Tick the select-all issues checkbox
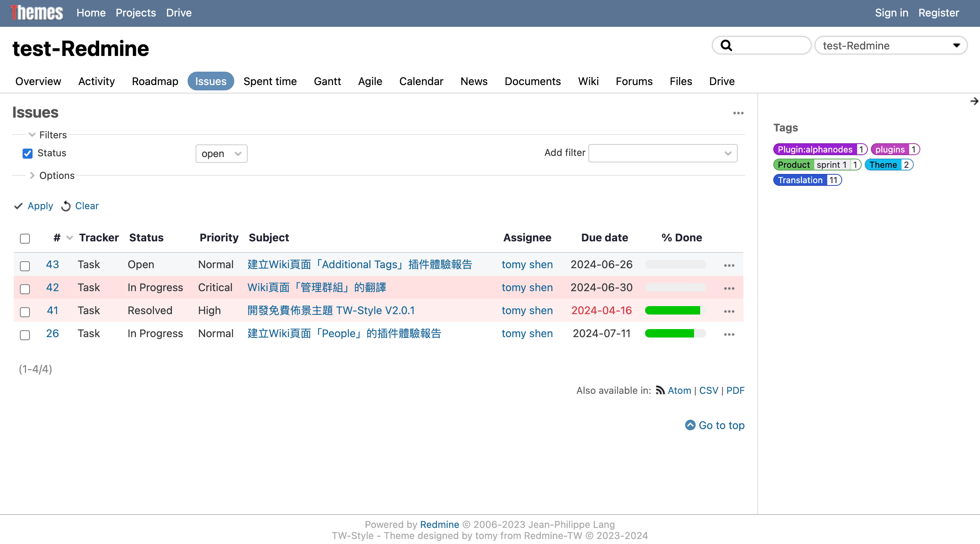 (x=25, y=239)
